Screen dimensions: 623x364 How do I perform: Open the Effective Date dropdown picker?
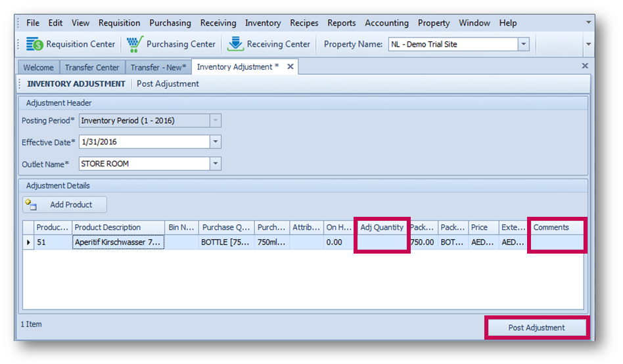[216, 142]
